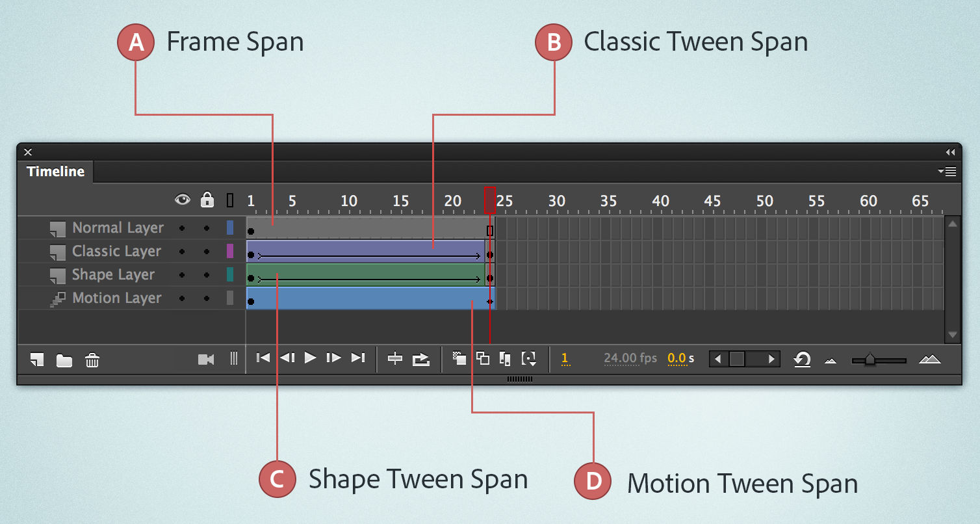Open the Timeline panel options menu
The height and width of the screenshot is (524, 980).
948,171
